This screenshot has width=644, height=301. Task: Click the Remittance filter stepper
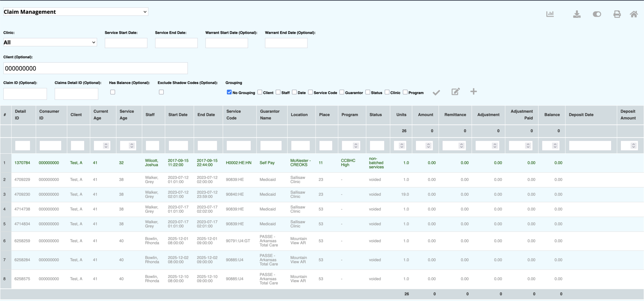click(x=461, y=146)
